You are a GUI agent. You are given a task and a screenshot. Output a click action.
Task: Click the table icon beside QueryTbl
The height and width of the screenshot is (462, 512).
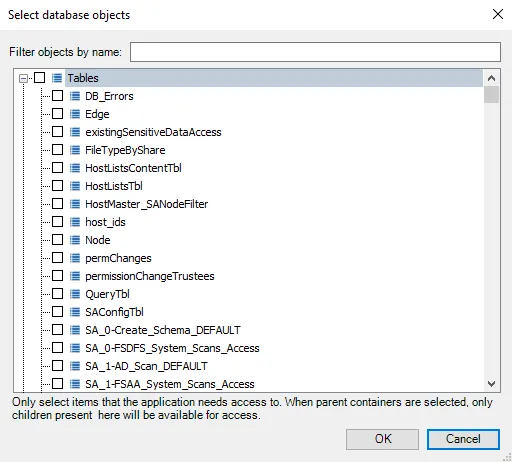pos(75,294)
